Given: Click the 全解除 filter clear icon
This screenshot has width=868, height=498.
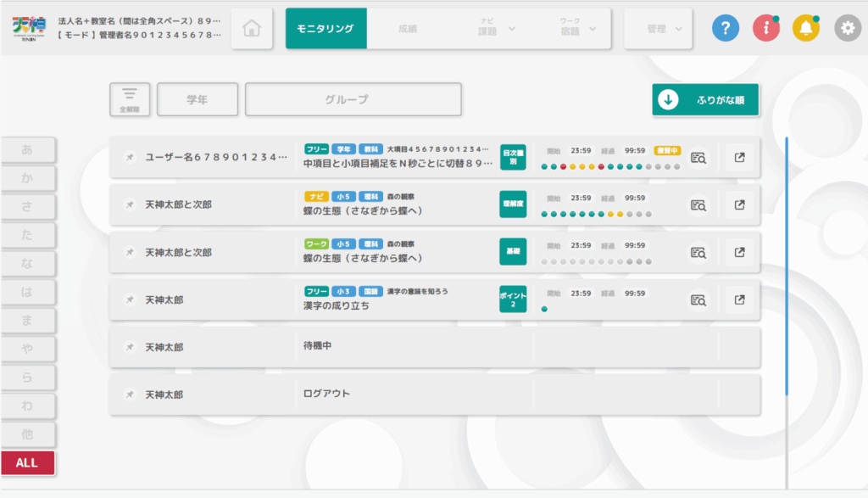Looking at the screenshot, I should pos(129,99).
